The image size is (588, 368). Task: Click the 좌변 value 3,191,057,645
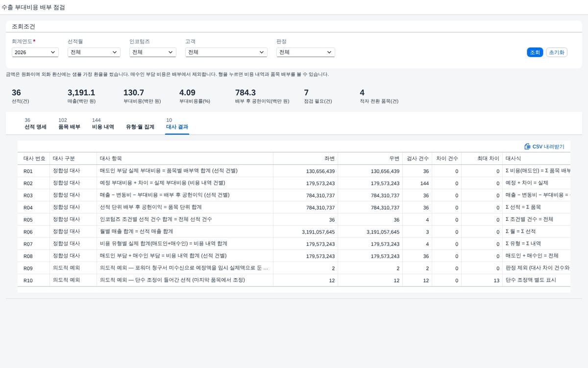318,232
